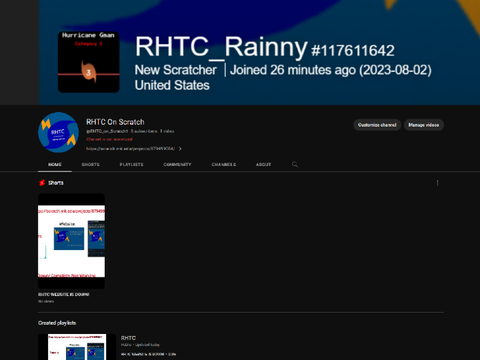The image size is (480, 360).
Task: Switch to the Playlists tab
Action: tap(132, 164)
